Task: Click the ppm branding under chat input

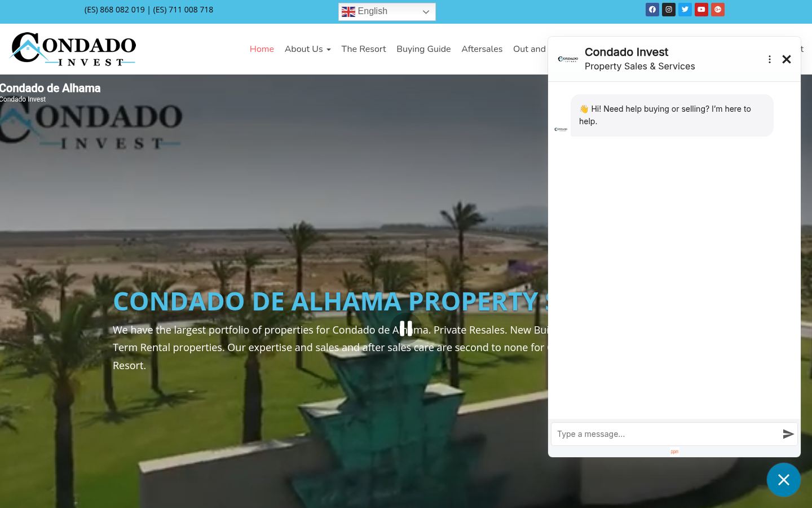Action: (674, 452)
